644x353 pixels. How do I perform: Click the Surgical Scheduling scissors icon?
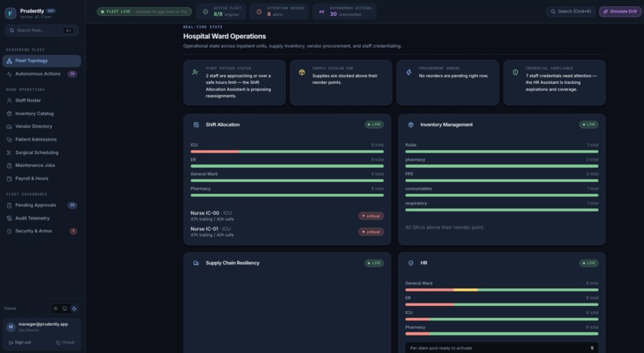[9, 153]
